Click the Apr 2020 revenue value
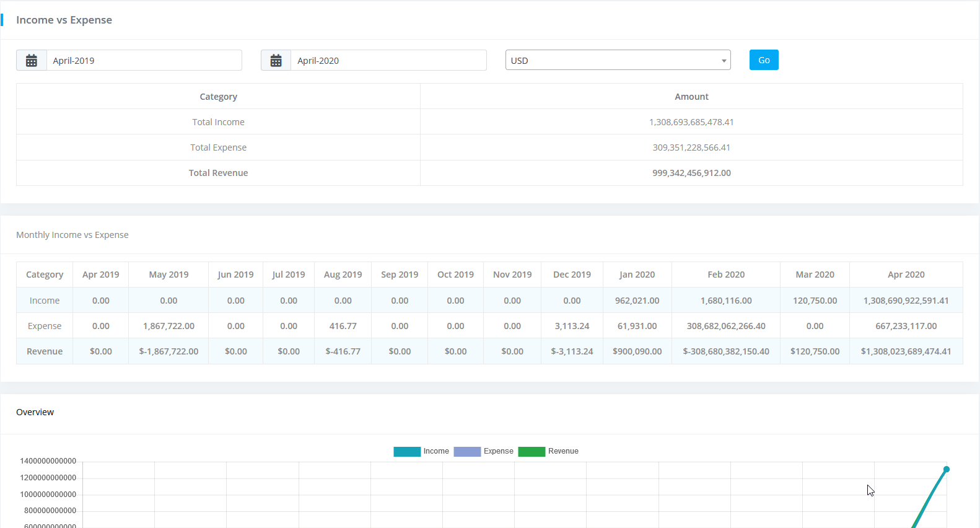This screenshot has width=980, height=528. pos(906,351)
